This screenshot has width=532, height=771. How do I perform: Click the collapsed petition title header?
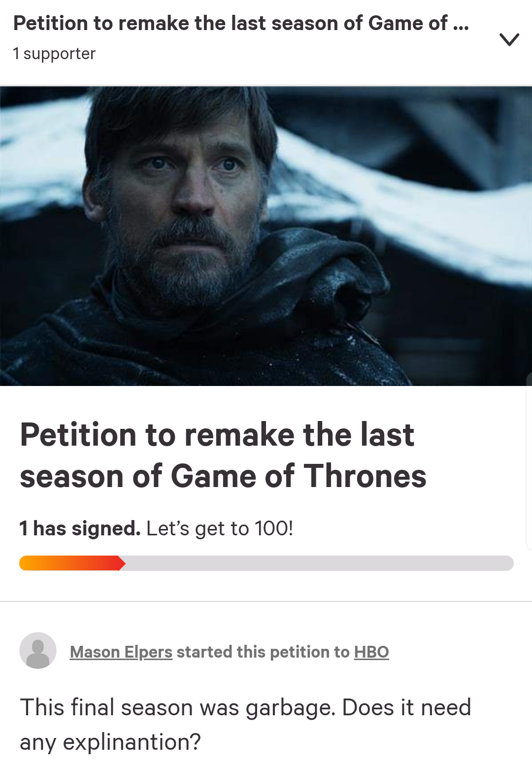click(x=240, y=23)
